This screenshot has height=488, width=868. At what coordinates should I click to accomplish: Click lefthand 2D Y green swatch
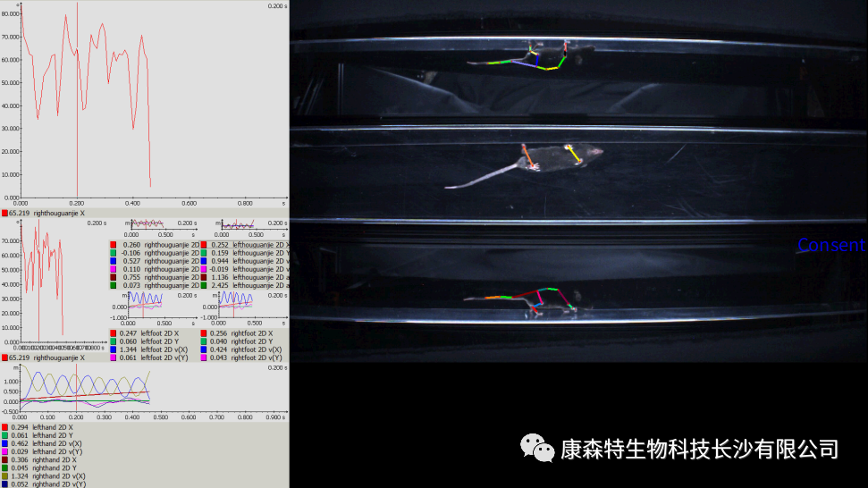[x=4, y=434]
